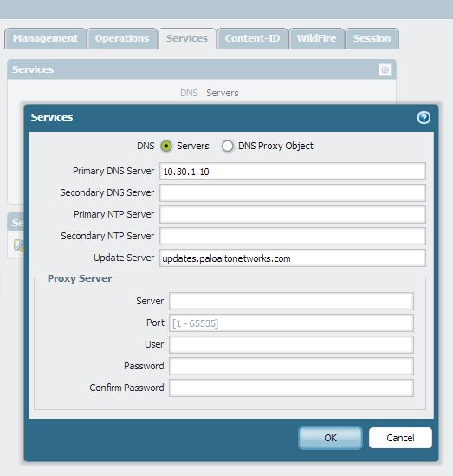This screenshot has height=476, width=453.
Task: Edit the Primary DNS Server field
Action: [x=293, y=172]
